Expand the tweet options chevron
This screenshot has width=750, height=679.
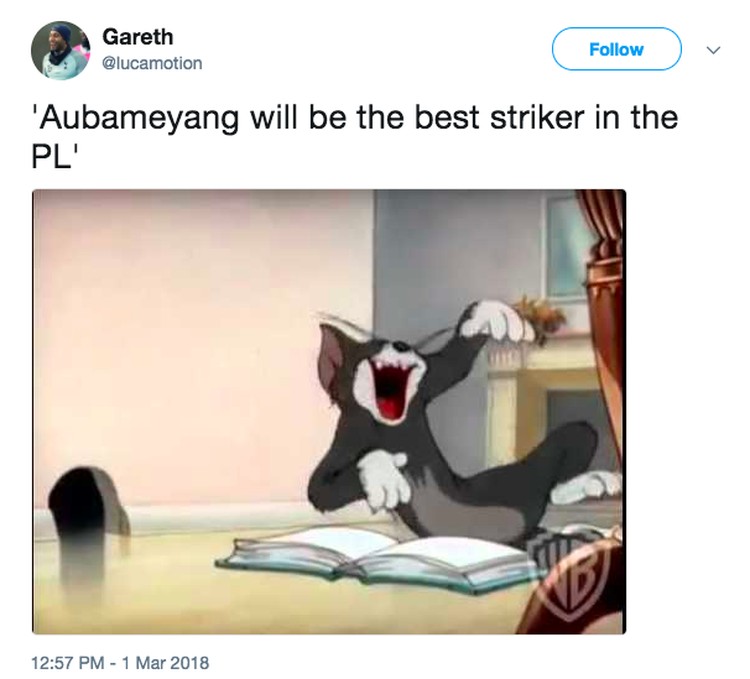click(x=713, y=50)
